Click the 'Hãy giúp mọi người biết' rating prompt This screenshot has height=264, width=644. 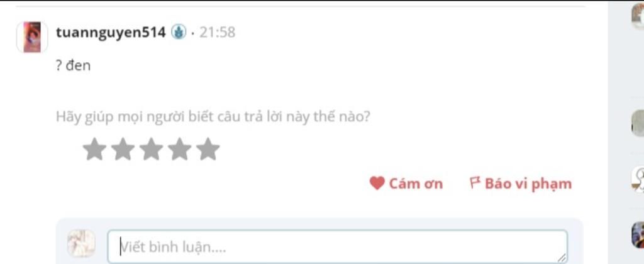coord(213,117)
